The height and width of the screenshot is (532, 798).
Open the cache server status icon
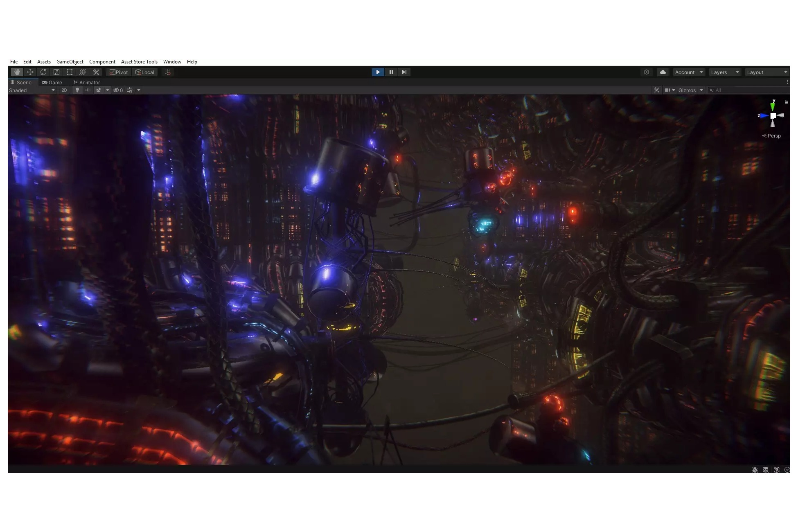click(766, 470)
